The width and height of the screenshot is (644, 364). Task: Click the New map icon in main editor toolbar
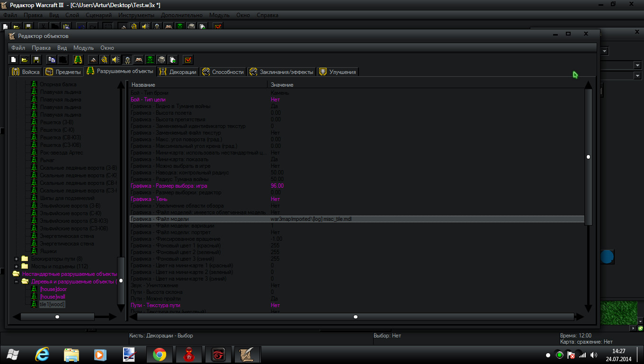click(x=6, y=27)
